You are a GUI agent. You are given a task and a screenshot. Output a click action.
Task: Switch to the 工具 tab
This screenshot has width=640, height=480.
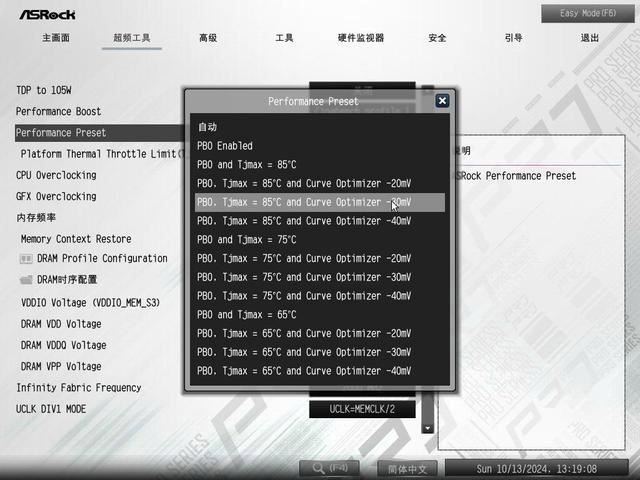click(x=284, y=38)
